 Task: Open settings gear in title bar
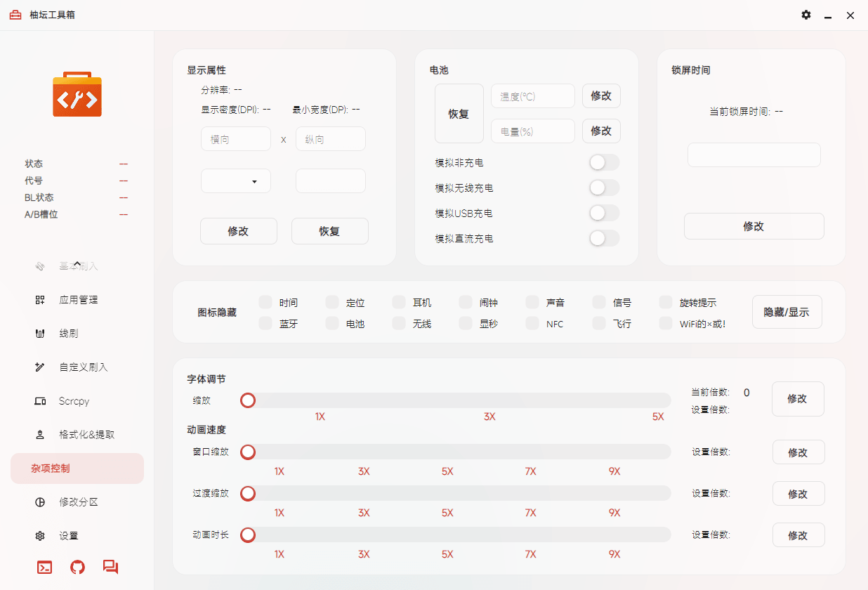click(805, 15)
